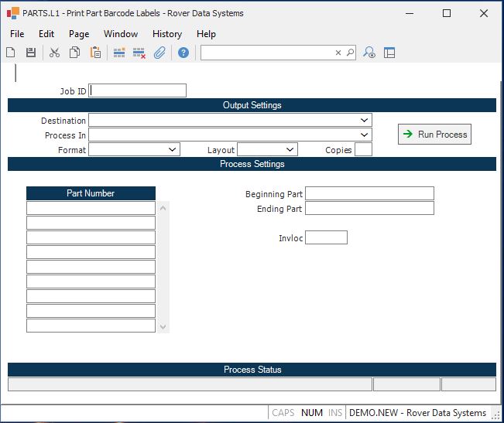The image size is (504, 423).
Task: Open attachments with the paperclip icon
Action: (159, 53)
